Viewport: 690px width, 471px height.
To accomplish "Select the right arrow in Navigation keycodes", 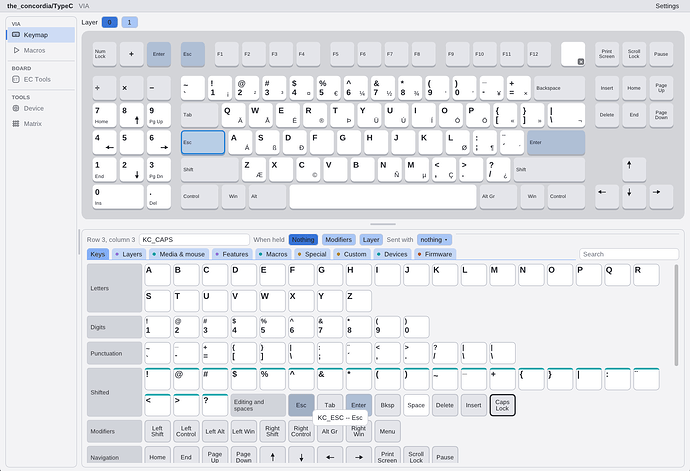I will [x=359, y=456].
